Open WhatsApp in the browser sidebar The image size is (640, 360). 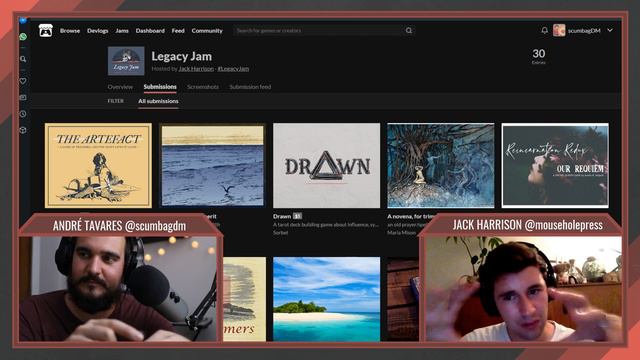pyautogui.click(x=23, y=37)
